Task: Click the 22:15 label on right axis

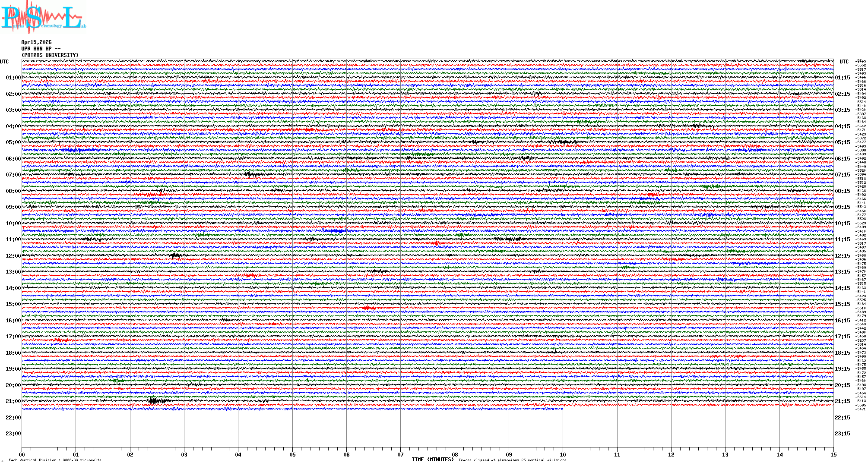Action: tap(842, 418)
